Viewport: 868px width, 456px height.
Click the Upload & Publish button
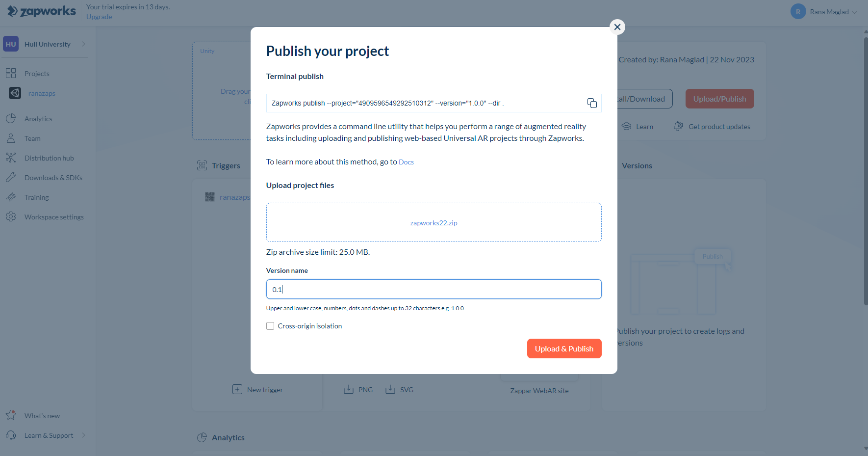pyautogui.click(x=564, y=349)
